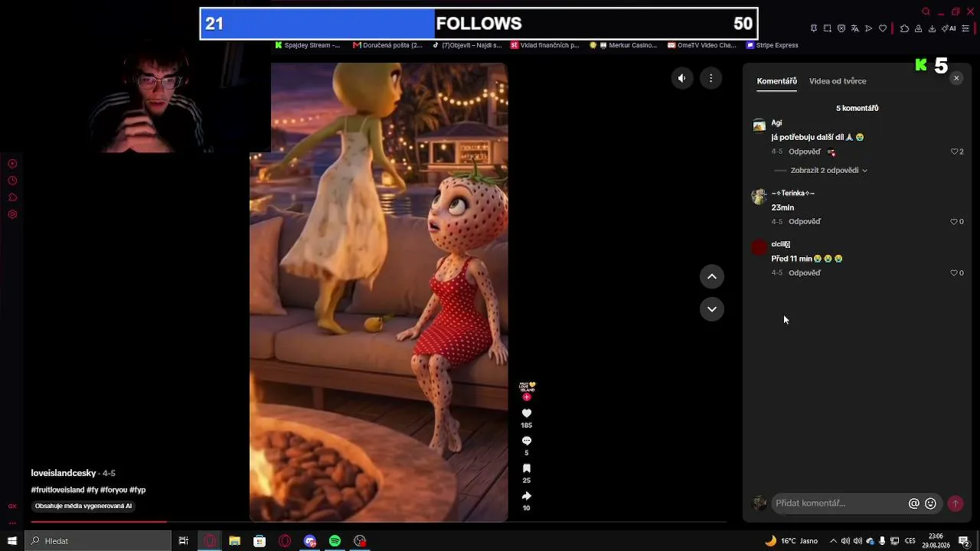Open Task View on the taskbar
Image resolution: width=980 pixels, height=551 pixels.
184,541
